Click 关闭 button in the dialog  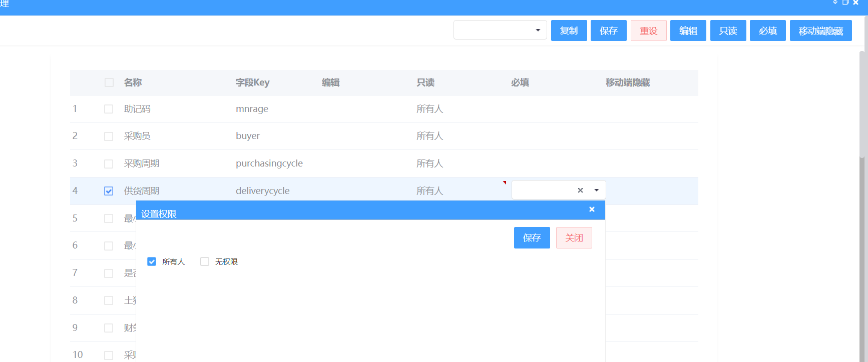[x=574, y=238]
